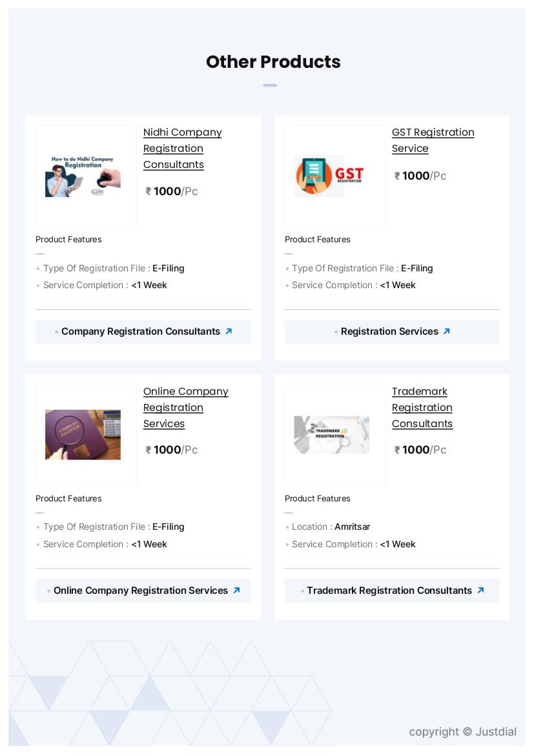The height and width of the screenshot is (756, 534).
Task: Click arrow icon beside Registration Services
Action: click(x=447, y=331)
